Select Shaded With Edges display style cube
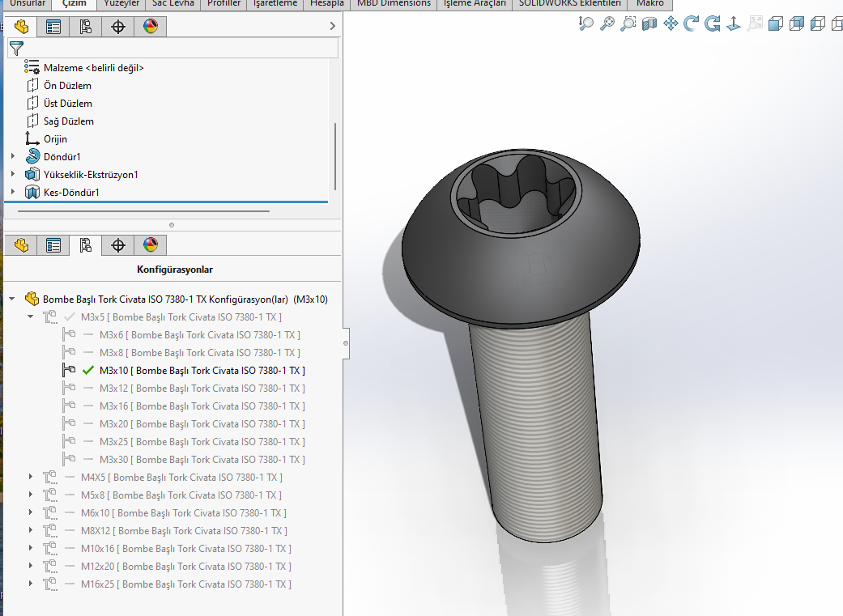 tap(776, 24)
